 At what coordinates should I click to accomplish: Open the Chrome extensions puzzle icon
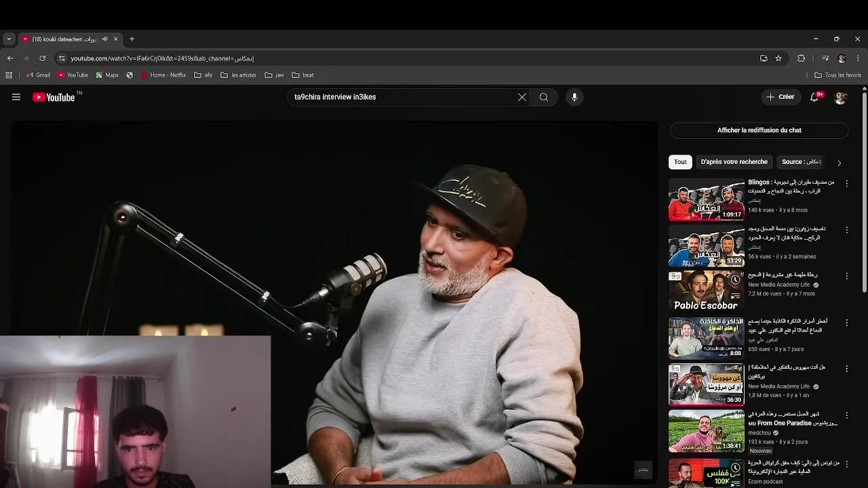(801, 58)
